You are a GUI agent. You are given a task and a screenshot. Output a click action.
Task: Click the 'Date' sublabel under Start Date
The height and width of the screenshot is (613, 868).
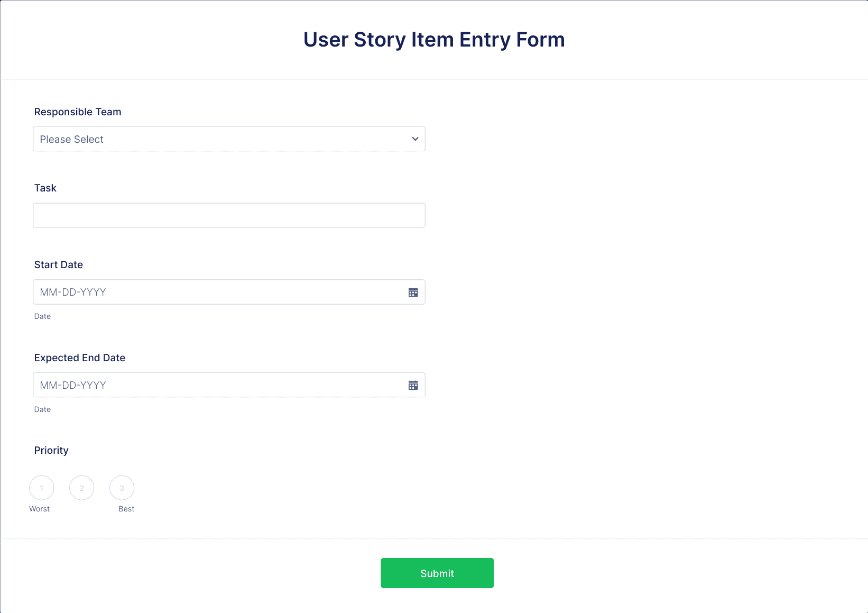pos(42,316)
